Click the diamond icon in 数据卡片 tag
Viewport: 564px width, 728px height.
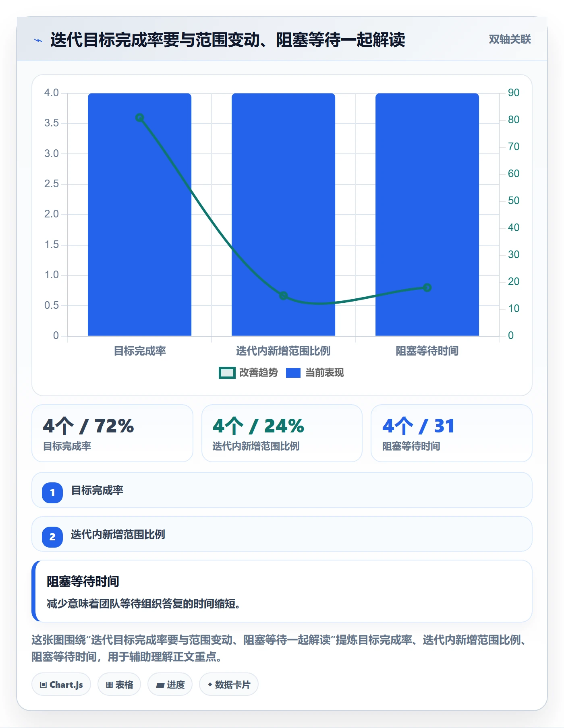[210, 684]
